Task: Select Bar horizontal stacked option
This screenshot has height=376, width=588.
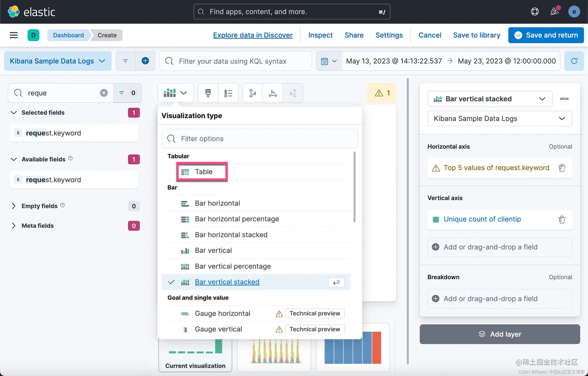Action: coord(256,235)
